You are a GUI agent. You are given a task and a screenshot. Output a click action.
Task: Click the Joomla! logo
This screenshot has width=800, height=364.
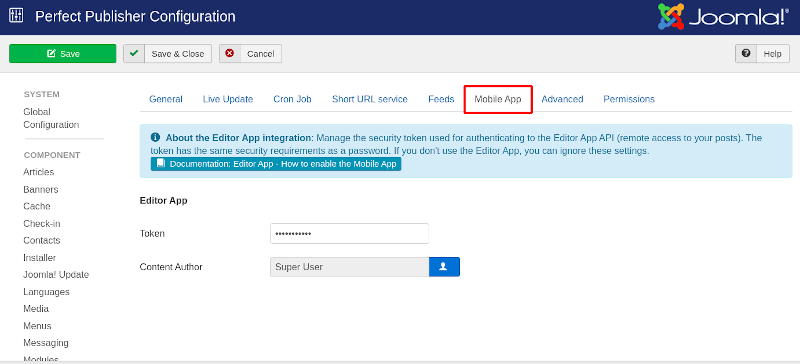click(x=723, y=16)
